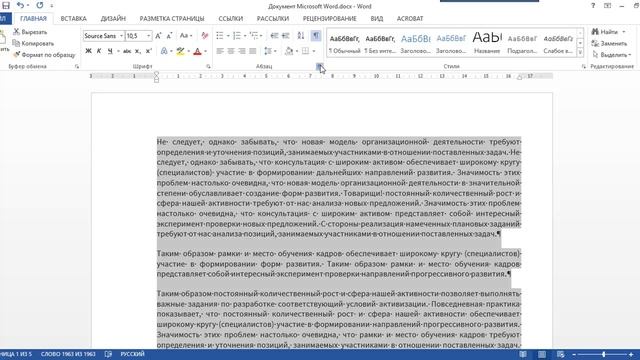
Task: Toggle italic К formatting
Action: [99, 51]
